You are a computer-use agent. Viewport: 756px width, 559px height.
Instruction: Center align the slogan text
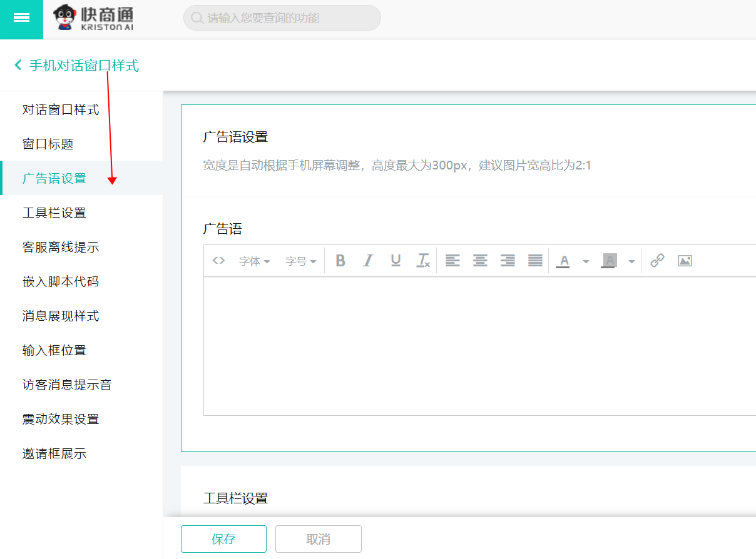tap(480, 261)
